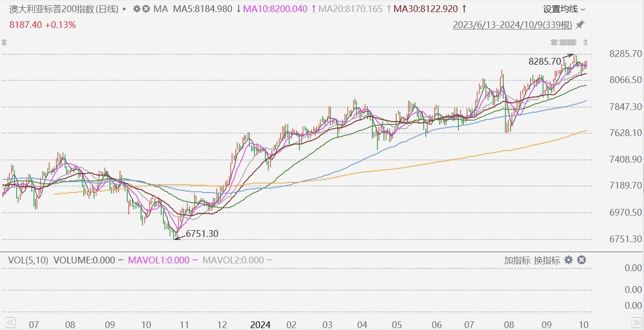Jump to earlier data with the left double-arrow
This screenshot has height=330, width=644.
(x=10, y=322)
